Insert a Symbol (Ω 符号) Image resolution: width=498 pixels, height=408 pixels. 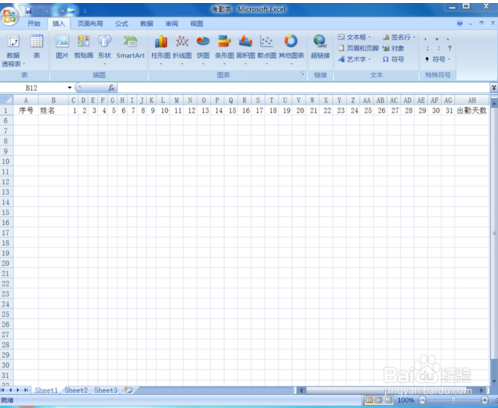pos(393,59)
